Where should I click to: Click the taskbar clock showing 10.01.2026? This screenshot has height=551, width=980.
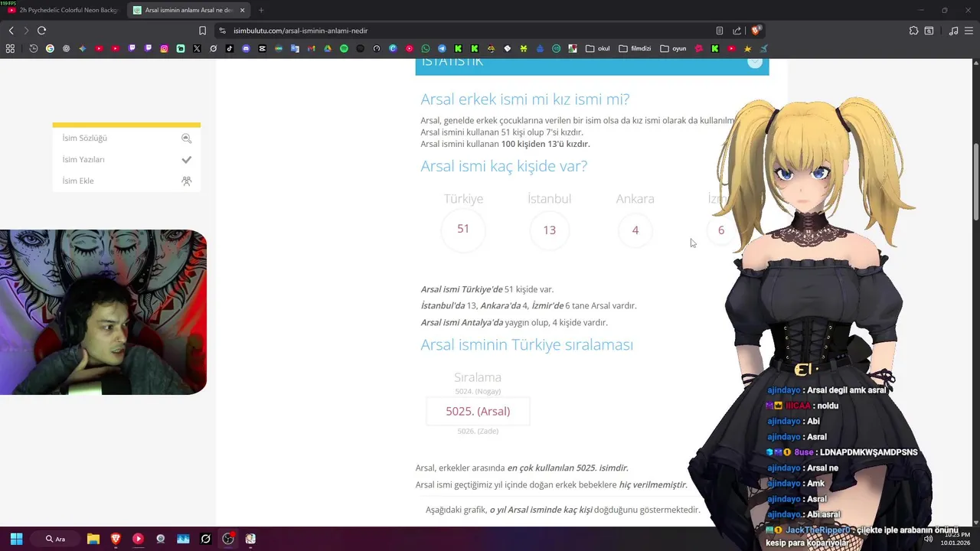click(956, 539)
